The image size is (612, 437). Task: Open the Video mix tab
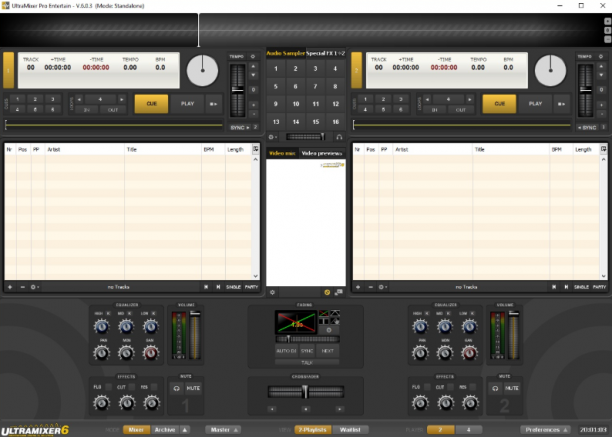pos(282,153)
